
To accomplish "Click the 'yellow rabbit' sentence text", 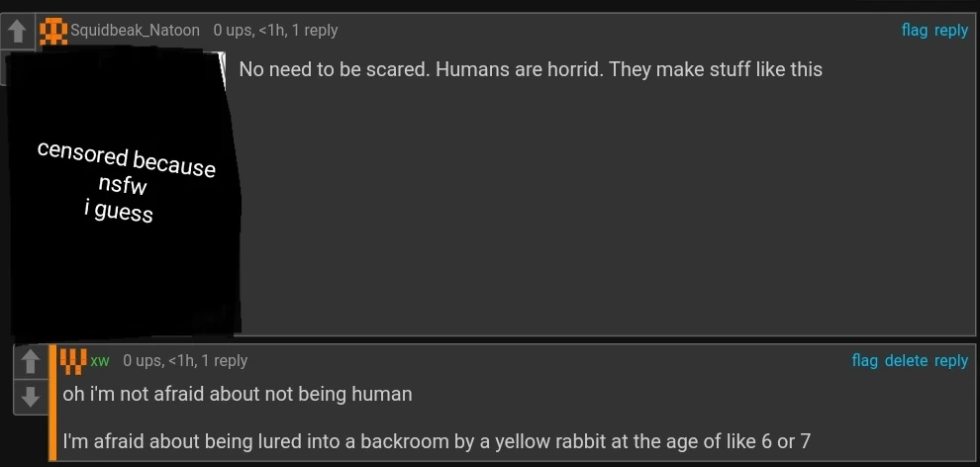I will (437, 441).
